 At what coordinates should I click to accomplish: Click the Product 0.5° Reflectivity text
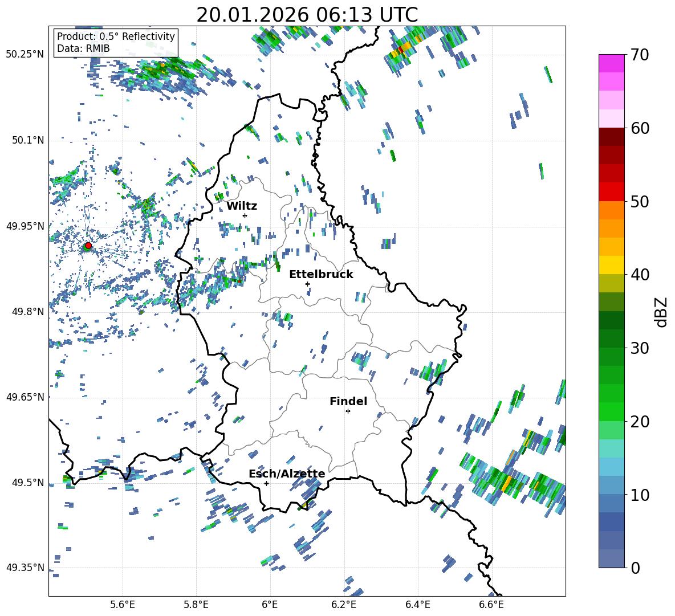[x=116, y=36]
